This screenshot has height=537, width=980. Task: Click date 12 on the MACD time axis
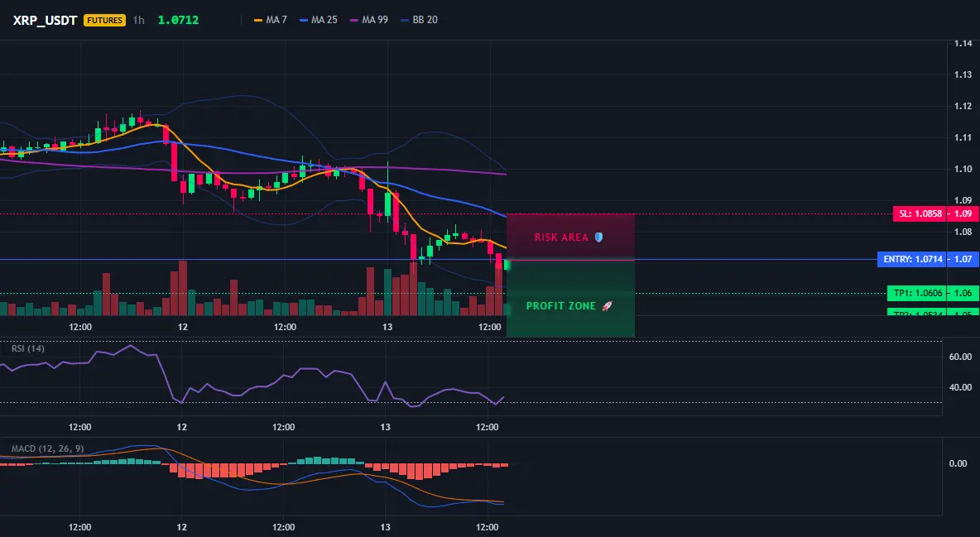click(x=181, y=527)
